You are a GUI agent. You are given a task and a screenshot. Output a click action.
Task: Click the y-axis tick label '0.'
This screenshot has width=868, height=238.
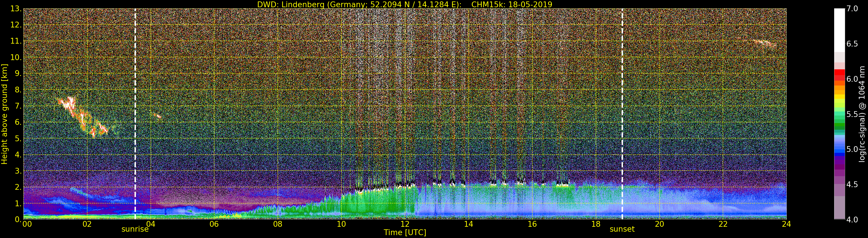[x=18, y=219]
